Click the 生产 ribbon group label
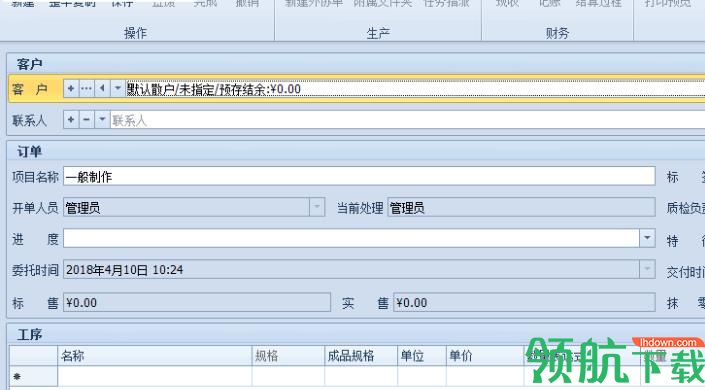 tap(378, 33)
